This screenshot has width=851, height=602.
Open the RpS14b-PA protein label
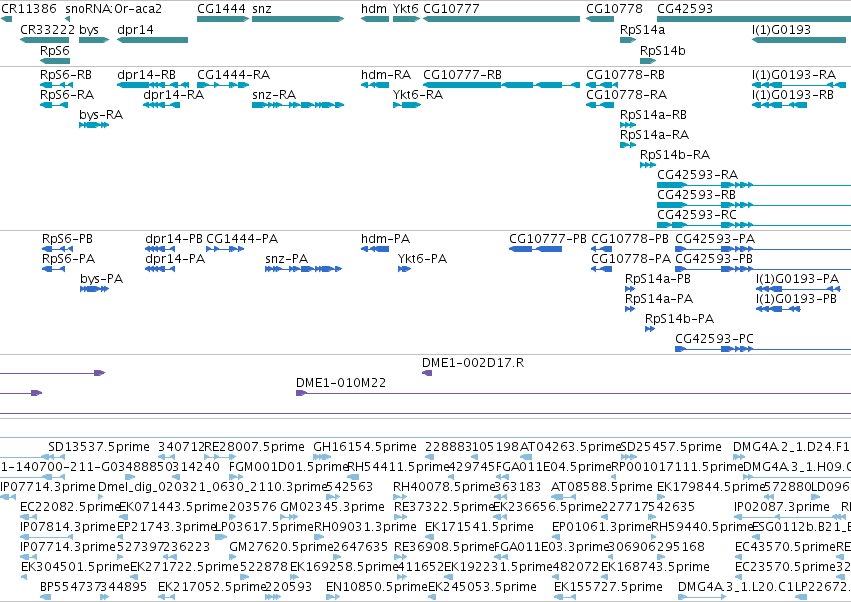pos(679,319)
